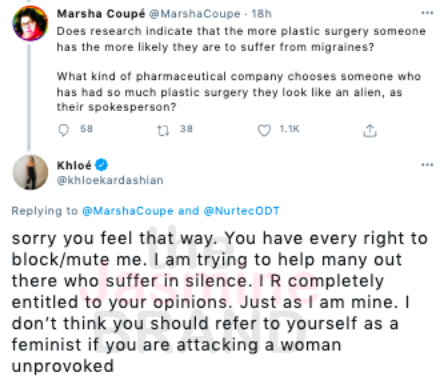Screen dimensions: 445x383
Task: Share Marsha's tweet via share icon
Action: pyautogui.click(x=370, y=131)
